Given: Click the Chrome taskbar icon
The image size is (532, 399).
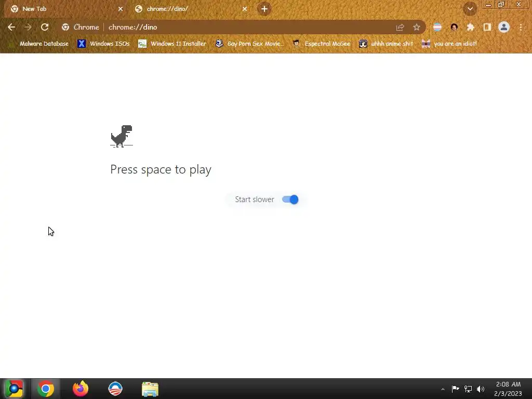Looking at the screenshot, I should tap(46, 389).
